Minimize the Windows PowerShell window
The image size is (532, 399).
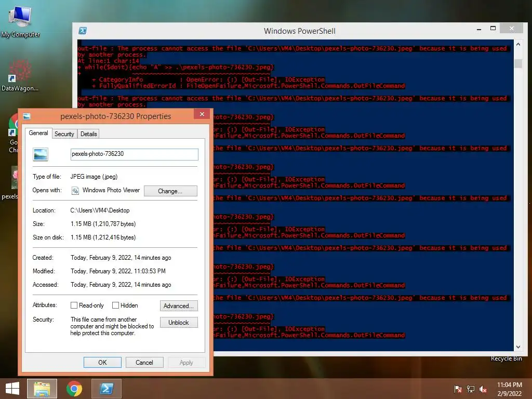point(478,30)
